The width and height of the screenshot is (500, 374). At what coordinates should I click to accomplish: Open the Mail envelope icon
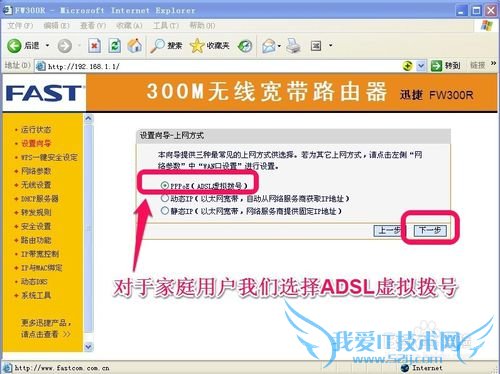tap(269, 46)
